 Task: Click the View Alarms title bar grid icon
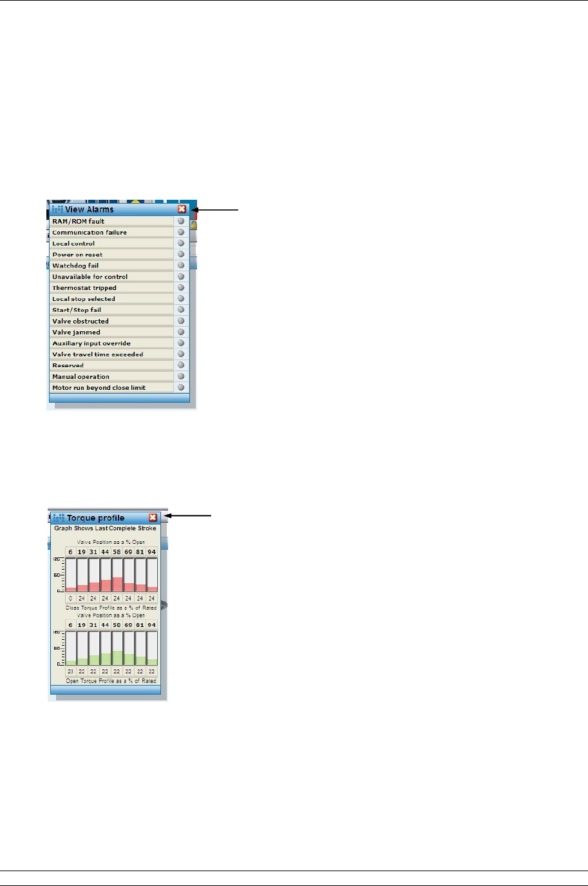click(x=57, y=209)
